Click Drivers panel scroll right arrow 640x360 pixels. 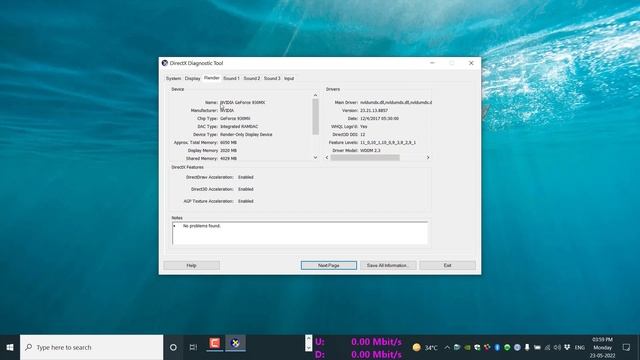tap(428, 158)
